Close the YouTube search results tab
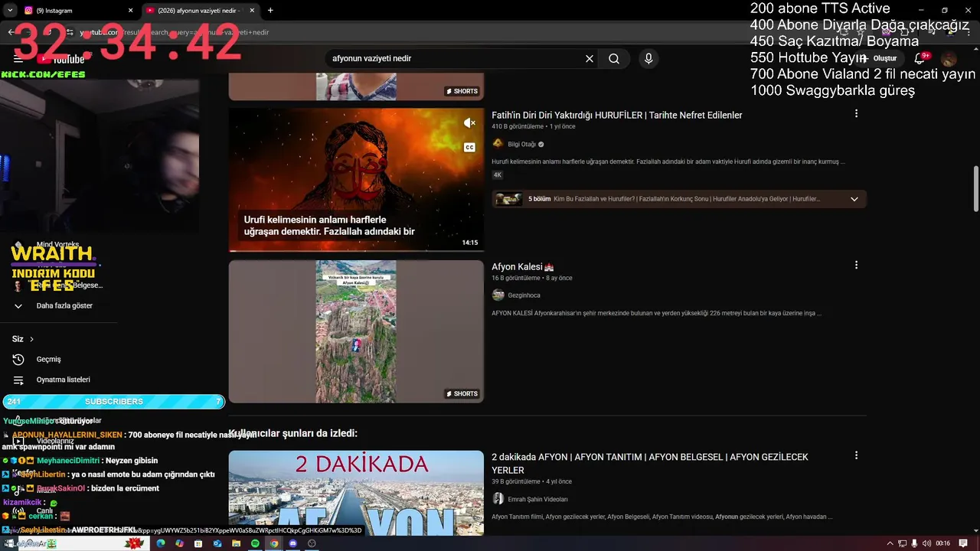Screen dimensions: 980x551 point(252,11)
